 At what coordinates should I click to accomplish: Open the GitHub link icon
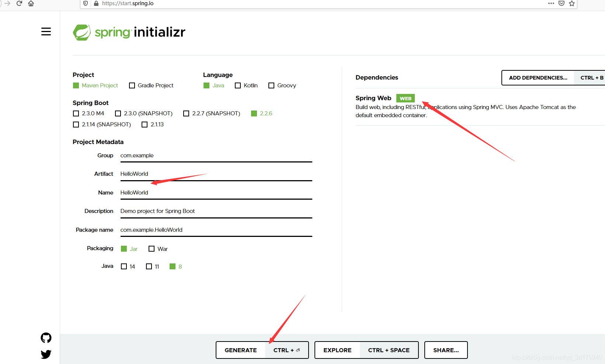46,338
